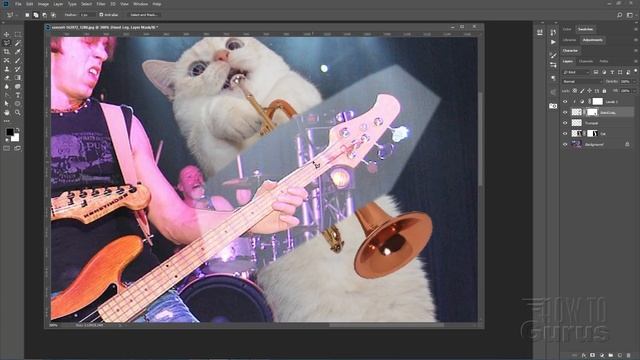Switch to the Libraries tab
The image size is (640, 360).
tap(569, 40)
